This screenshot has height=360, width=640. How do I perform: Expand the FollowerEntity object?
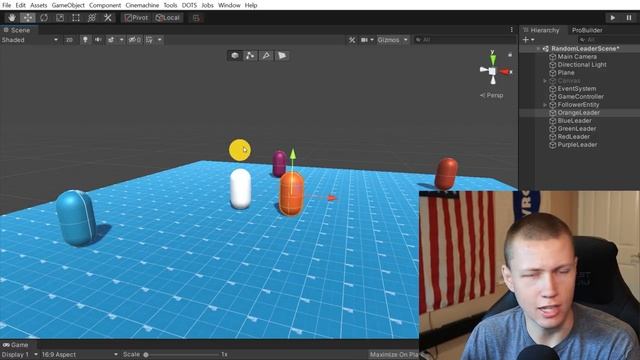tap(545, 105)
